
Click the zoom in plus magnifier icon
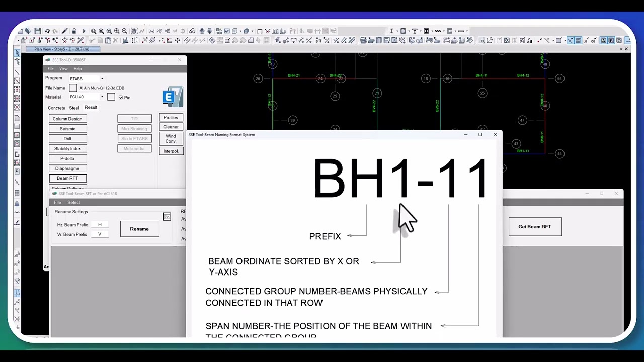point(116,31)
